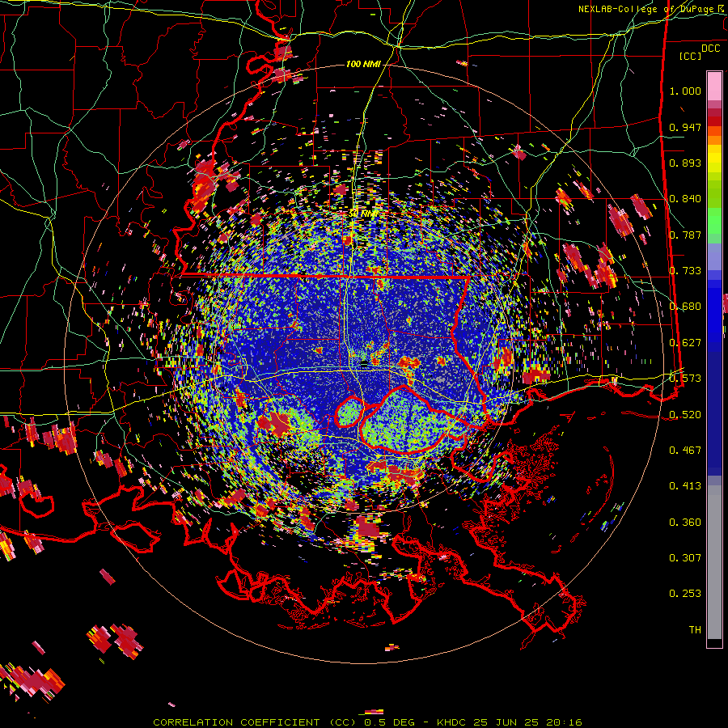
Task: Select the 0.840 legend value
Action: click(685, 199)
